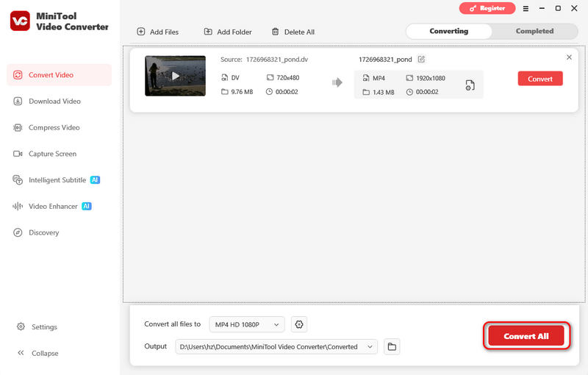Remove the pond file from the list
The height and width of the screenshot is (375, 588).
569,57
